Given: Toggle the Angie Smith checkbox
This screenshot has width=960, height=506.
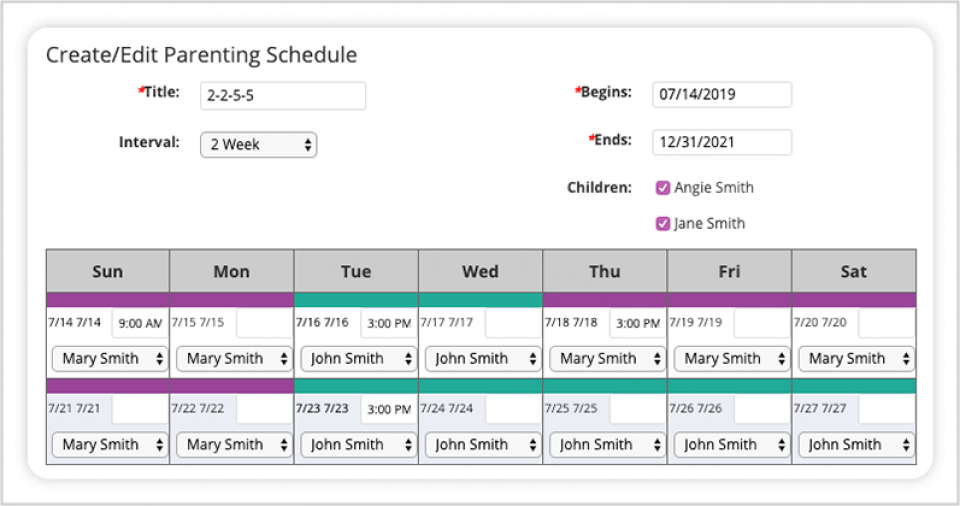Looking at the screenshot, I should (662, 188).
